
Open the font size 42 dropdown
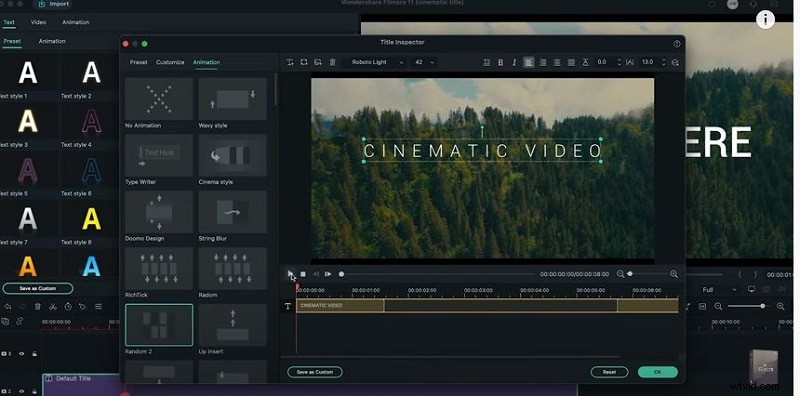pos(424,62)
